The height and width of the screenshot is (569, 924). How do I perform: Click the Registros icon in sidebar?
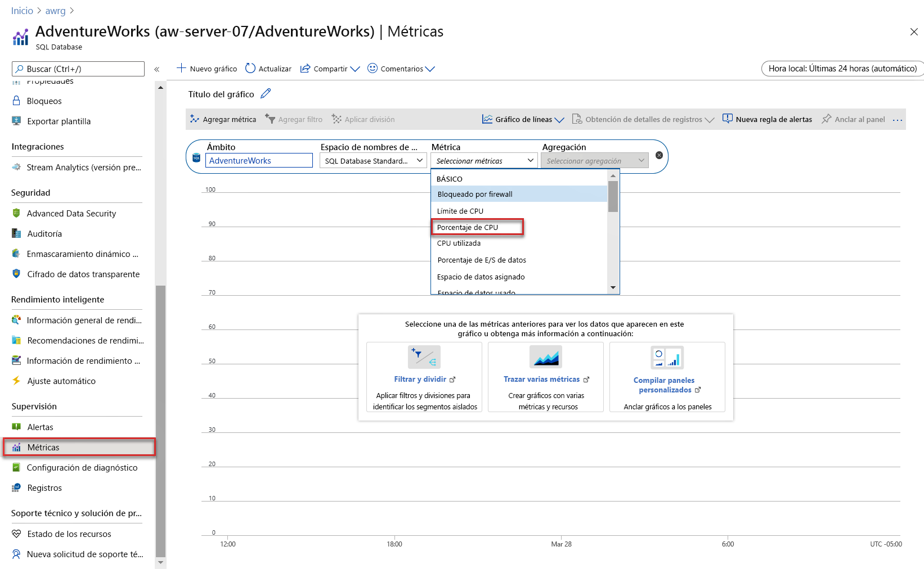(x=16, y=487)
